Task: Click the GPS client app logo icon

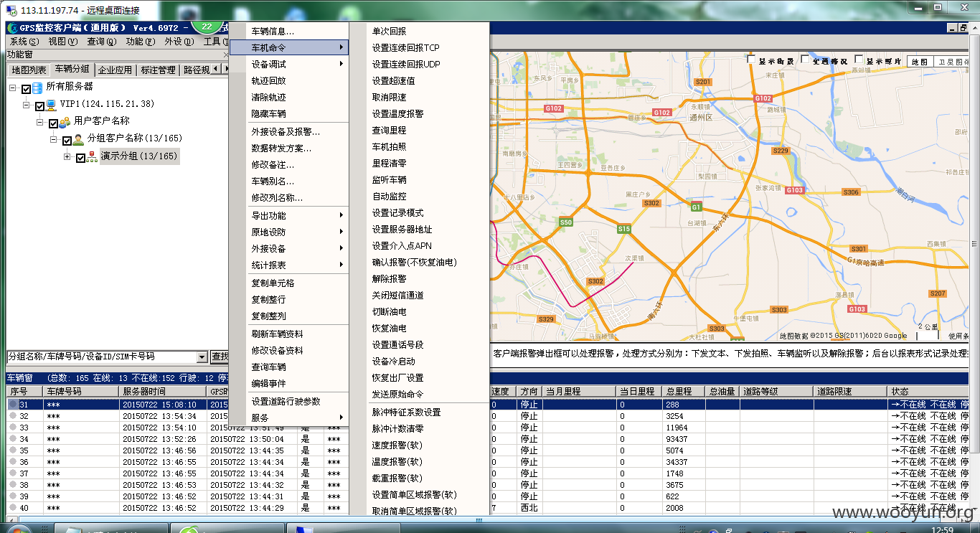Action: (12, 28)
